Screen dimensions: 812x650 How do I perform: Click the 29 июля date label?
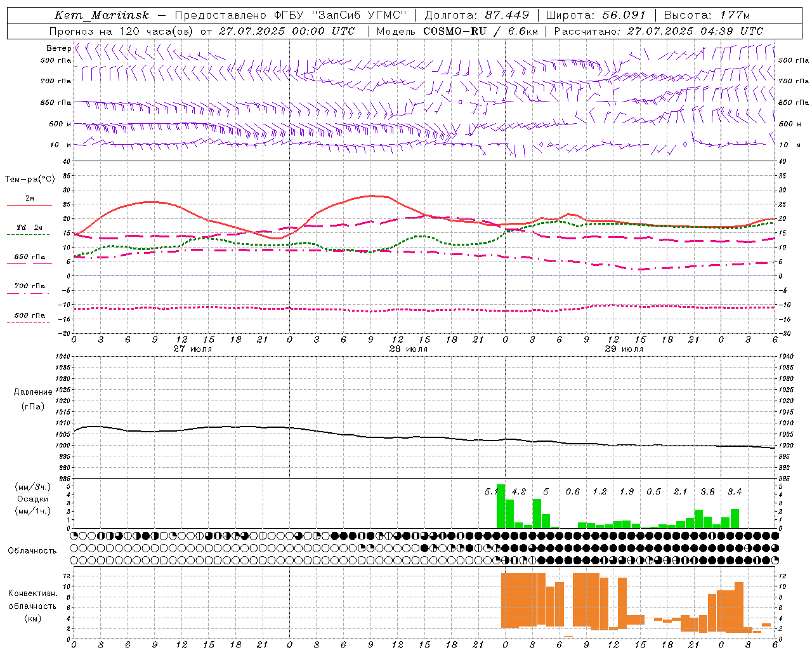tap(624, 349)
